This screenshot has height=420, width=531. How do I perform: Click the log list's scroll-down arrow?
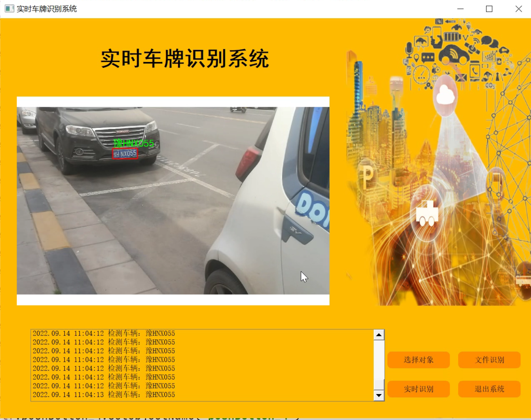[379, 395]
